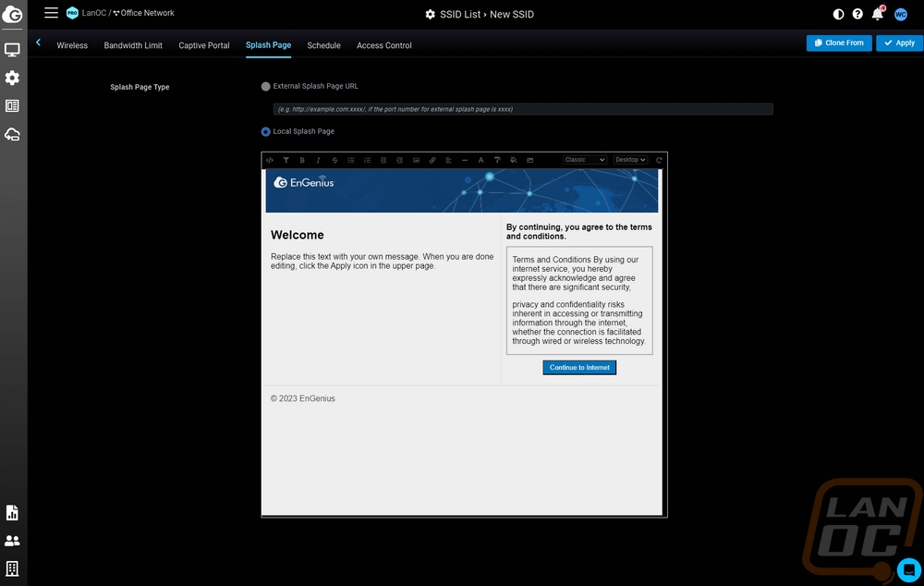Screen dimensions: 924x586
Task: Click the Apply button
Action: (898, 43)
